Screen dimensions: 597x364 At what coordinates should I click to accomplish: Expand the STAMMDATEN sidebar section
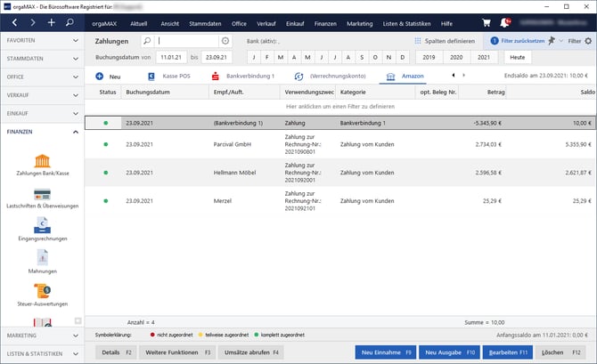coord(42,59)
